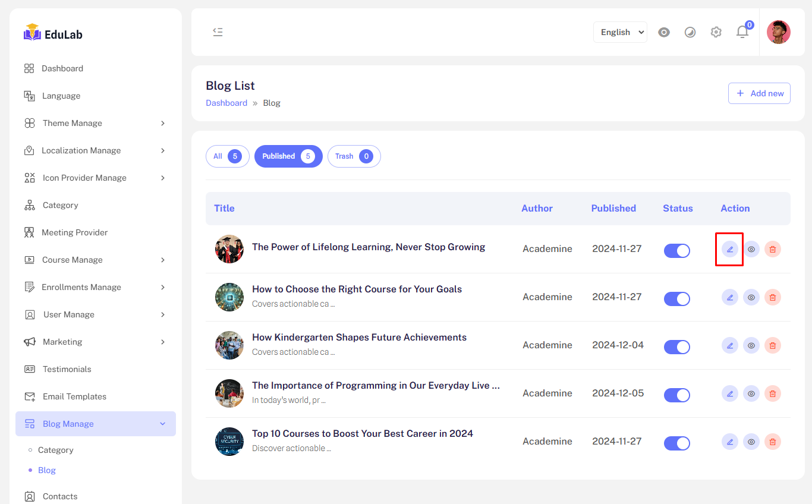Toggle dark mode theme icon

click(x=690, y=32)
